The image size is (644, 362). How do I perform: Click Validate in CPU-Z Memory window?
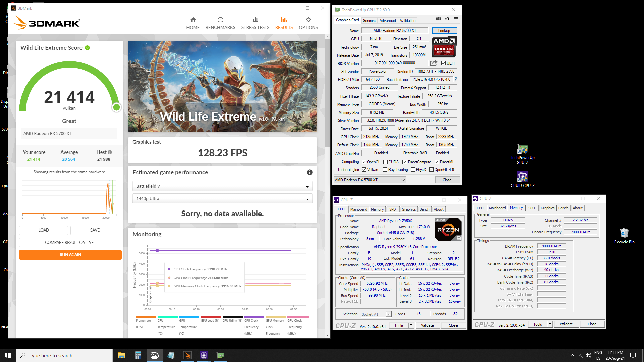click(566, 324)
